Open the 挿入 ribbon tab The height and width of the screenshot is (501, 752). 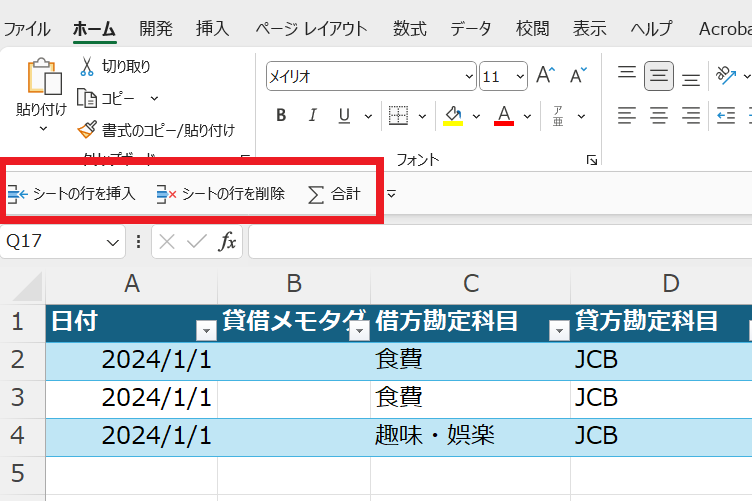(x=212, y=28)
